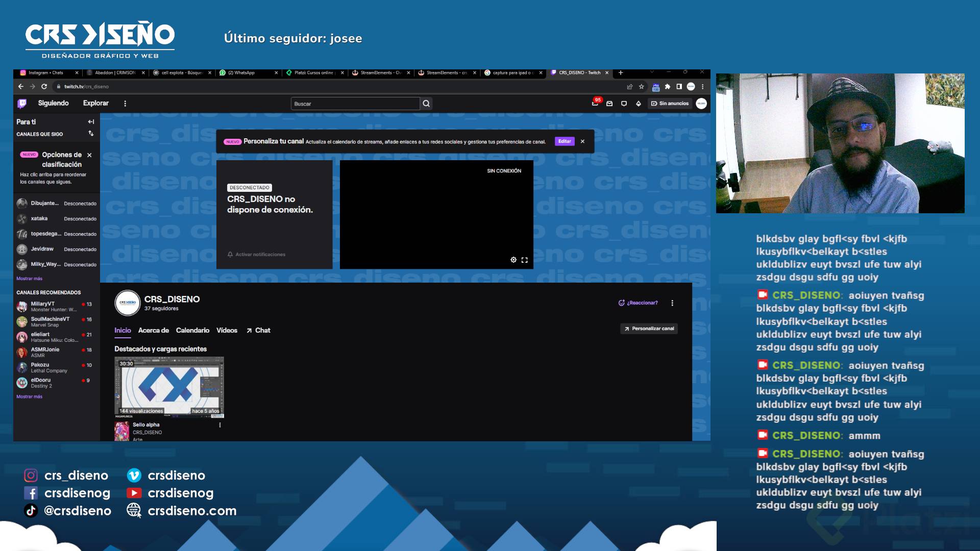Bookmark the page with the star icon
Image resolution: width=980 pixels, height=551 pixels.
[642, 87]
